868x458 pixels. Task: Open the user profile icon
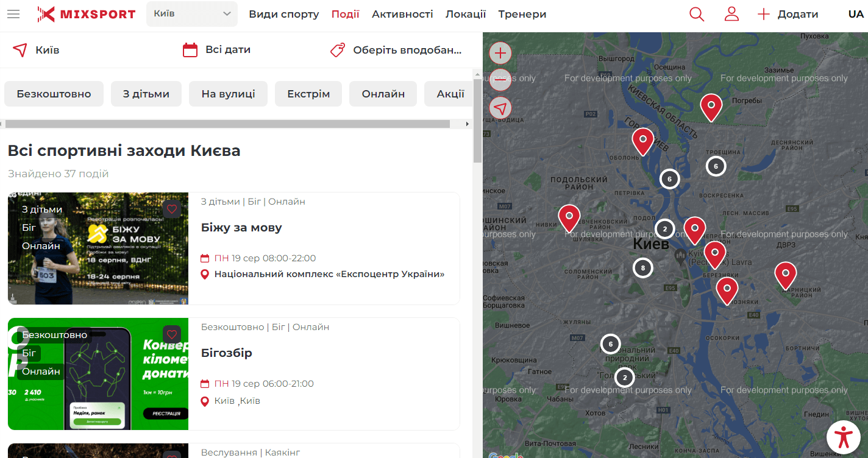[731, 14]
